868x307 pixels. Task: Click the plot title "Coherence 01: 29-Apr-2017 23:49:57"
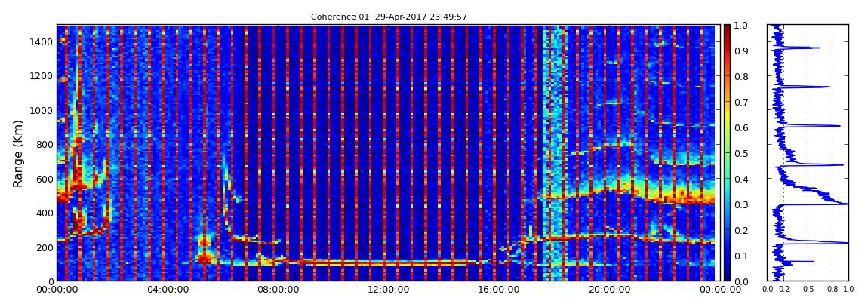389,17
